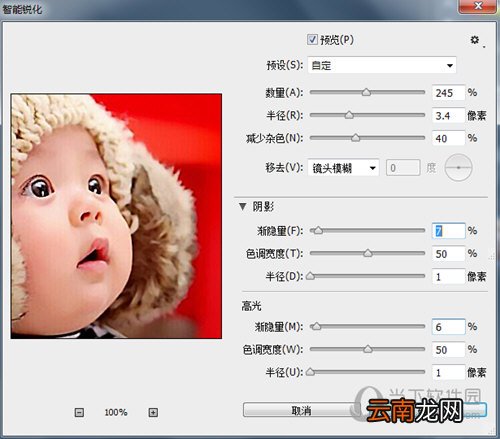500x439 pixels.
Task: Adjust the 减少杂色(N) slider handle
Action: 356,138
